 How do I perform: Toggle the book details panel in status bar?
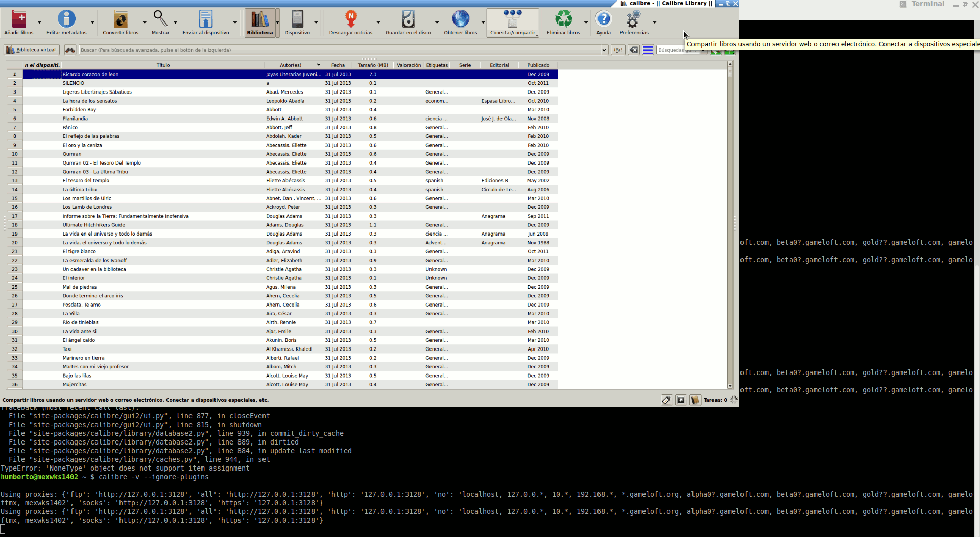coord(695,400)
